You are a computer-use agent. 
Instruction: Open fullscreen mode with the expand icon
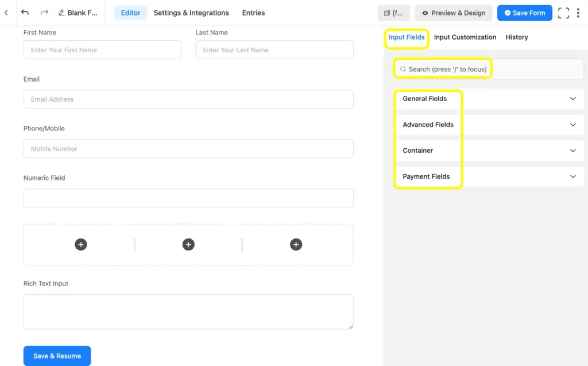pos(563,12)
